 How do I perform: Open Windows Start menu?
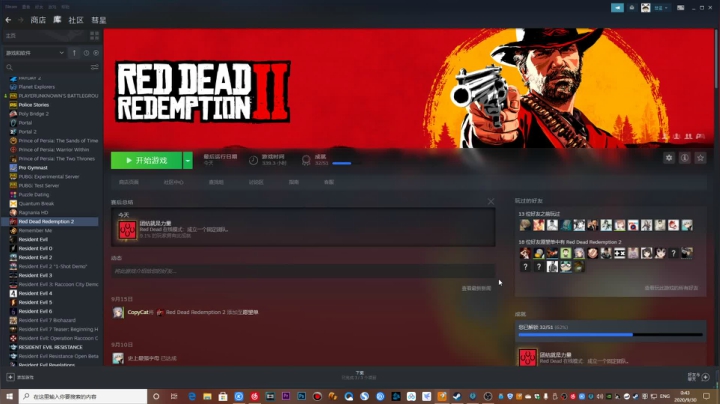(9, 396)
